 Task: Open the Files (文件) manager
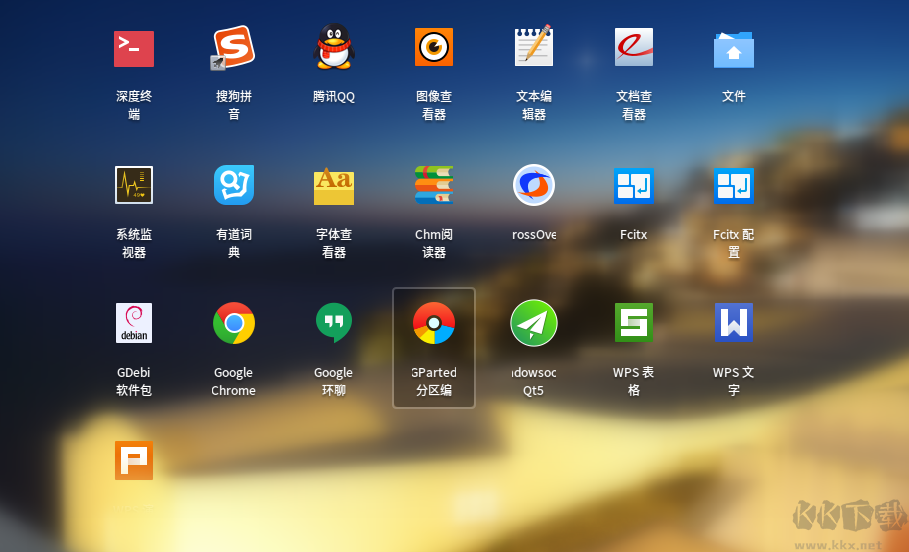(x=734, y=48)
